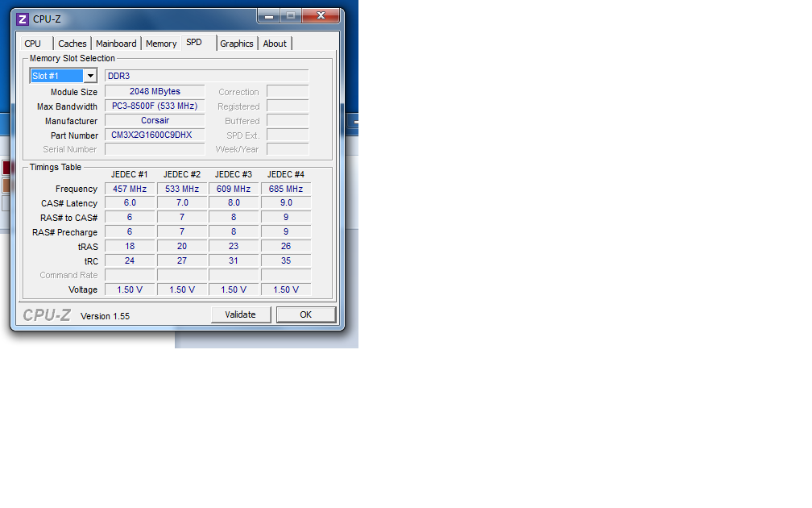
Task: Show the About tab
Action: [x=275, y=44]
